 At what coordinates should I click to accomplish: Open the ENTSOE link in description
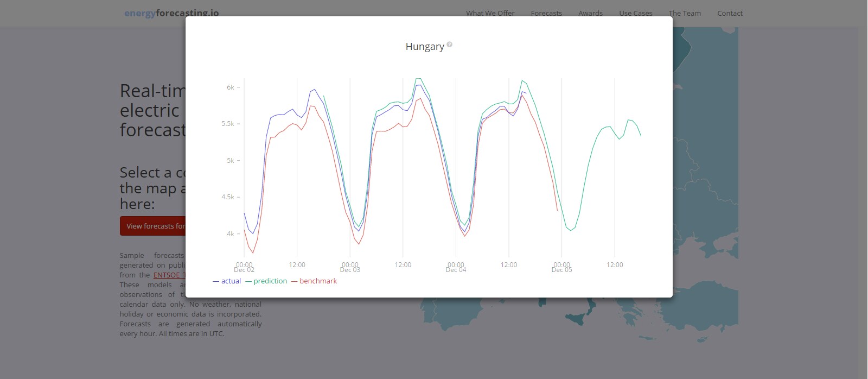[x=169, y=275]
